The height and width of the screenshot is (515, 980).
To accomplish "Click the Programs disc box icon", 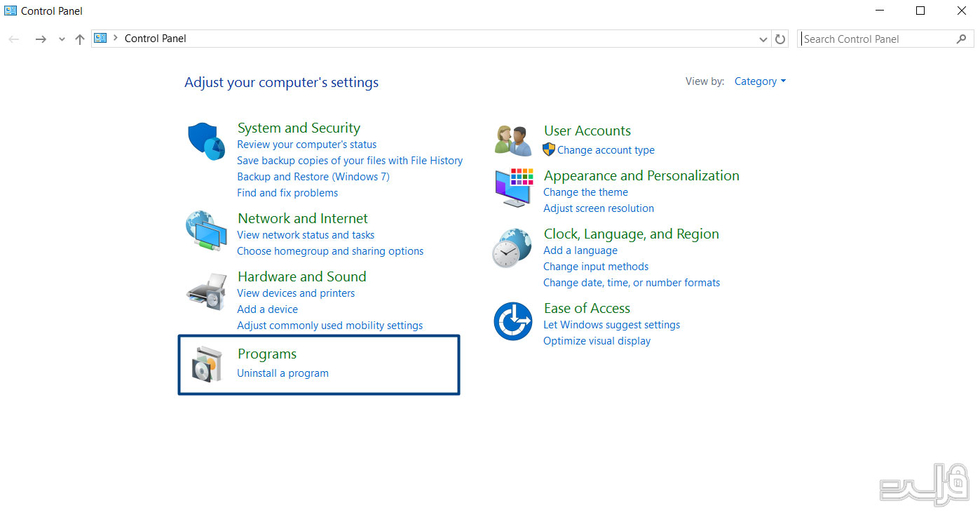I will (207, 364).
